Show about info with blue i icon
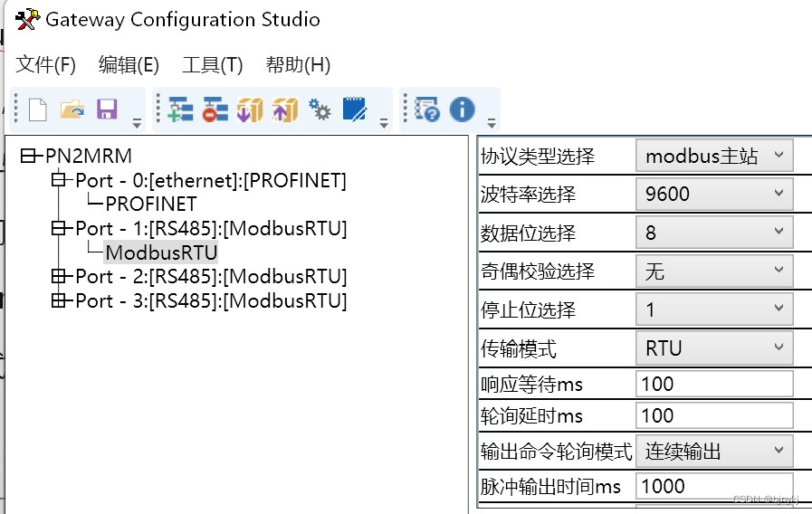The width and height of the screenshot is (812, 514). coord(463,109)
